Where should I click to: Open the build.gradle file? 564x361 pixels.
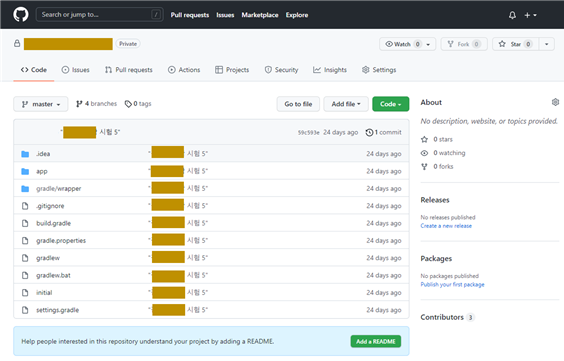pos(54,223)
